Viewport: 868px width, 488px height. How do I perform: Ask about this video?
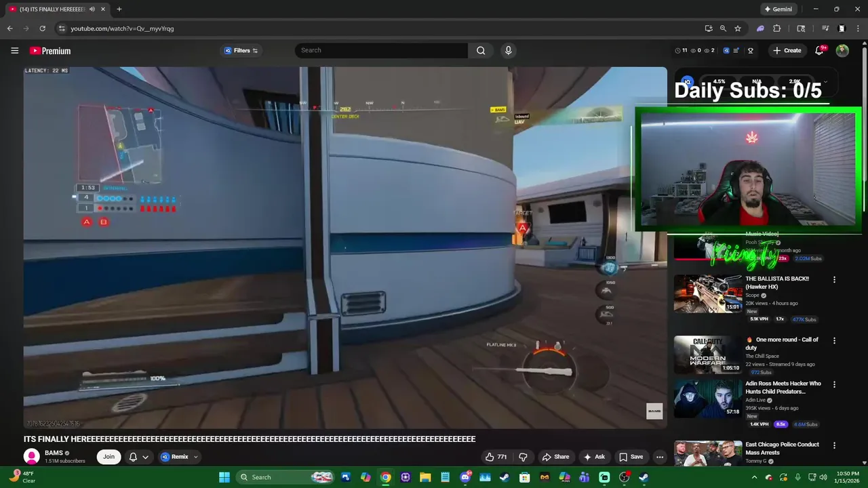click(x=594, y=457)
